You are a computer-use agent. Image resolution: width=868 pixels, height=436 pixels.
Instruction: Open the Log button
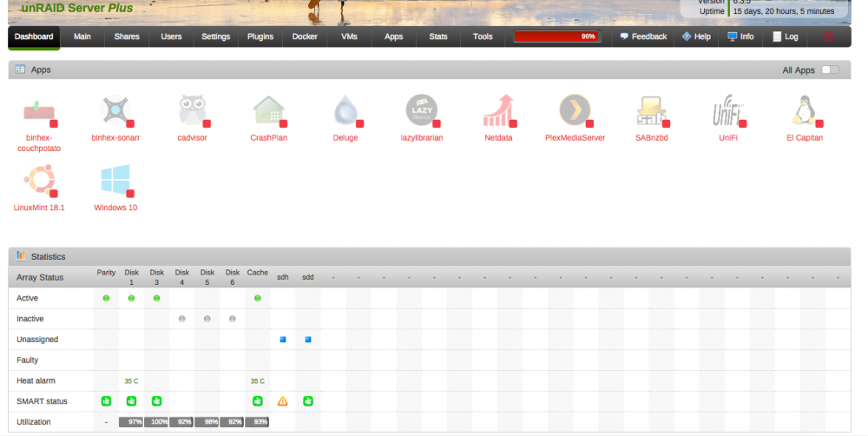pyautogui.click(x=786, y=36)
